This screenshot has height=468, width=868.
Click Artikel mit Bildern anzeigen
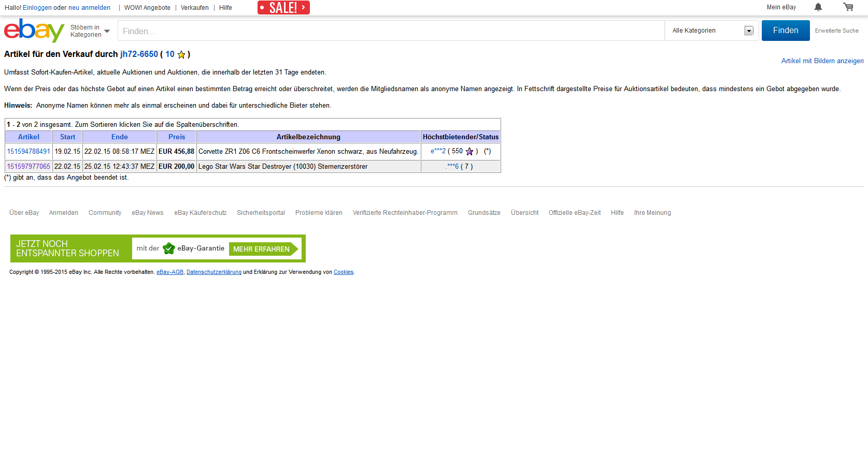tap(822, 61)
